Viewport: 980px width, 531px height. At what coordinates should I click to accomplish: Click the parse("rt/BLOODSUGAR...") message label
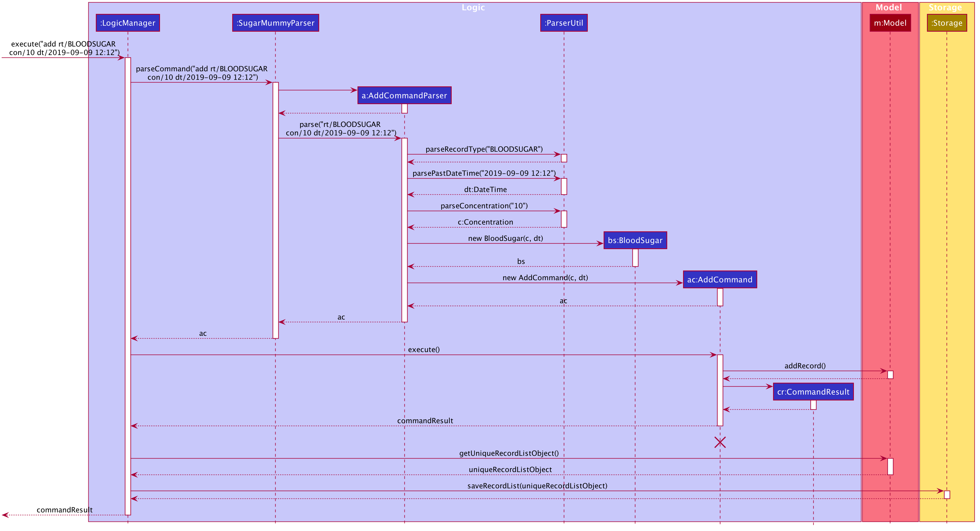click(x=341, y=129)
